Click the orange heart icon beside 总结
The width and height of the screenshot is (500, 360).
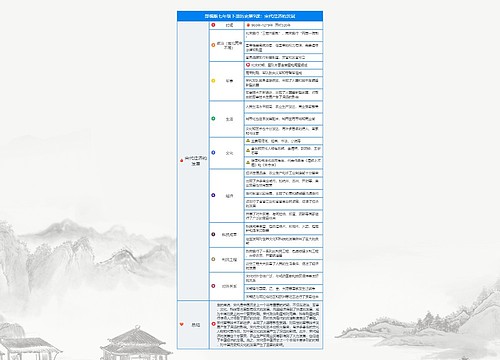point(182,324)
